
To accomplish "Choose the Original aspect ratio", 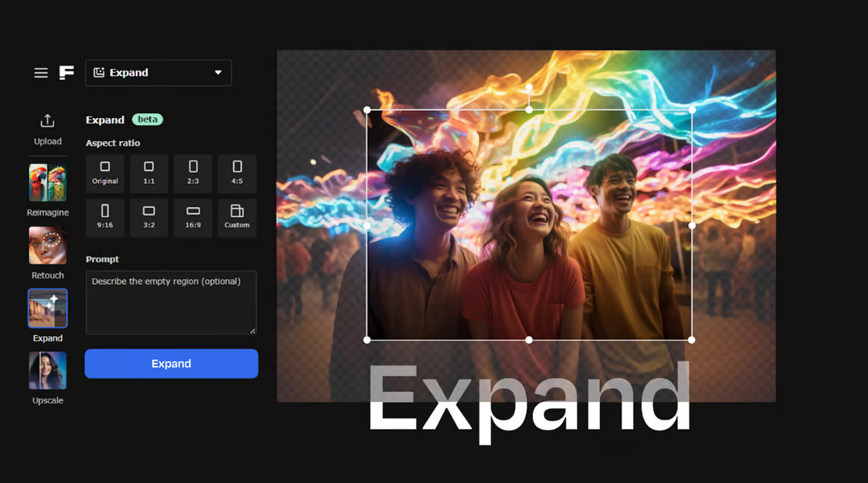I will click(x=105, y=174).
